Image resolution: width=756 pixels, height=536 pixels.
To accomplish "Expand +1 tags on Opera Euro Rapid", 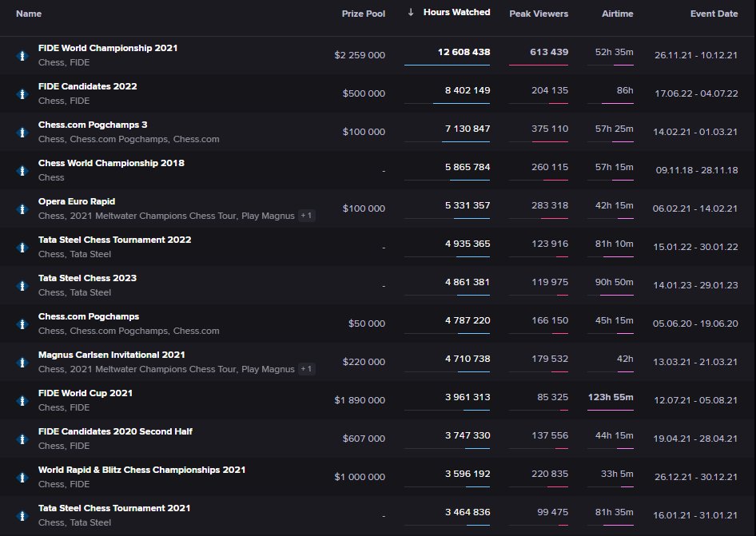I will [306, 216].
